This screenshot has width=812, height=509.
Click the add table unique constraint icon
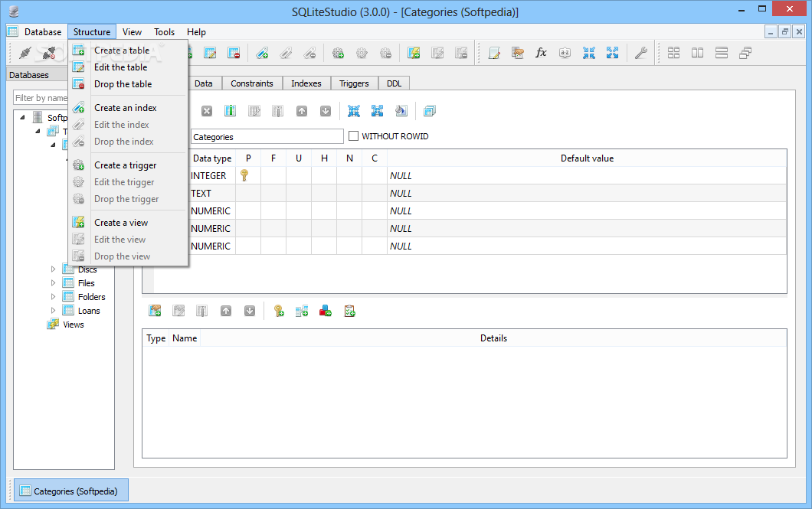(x=326, y=311)
